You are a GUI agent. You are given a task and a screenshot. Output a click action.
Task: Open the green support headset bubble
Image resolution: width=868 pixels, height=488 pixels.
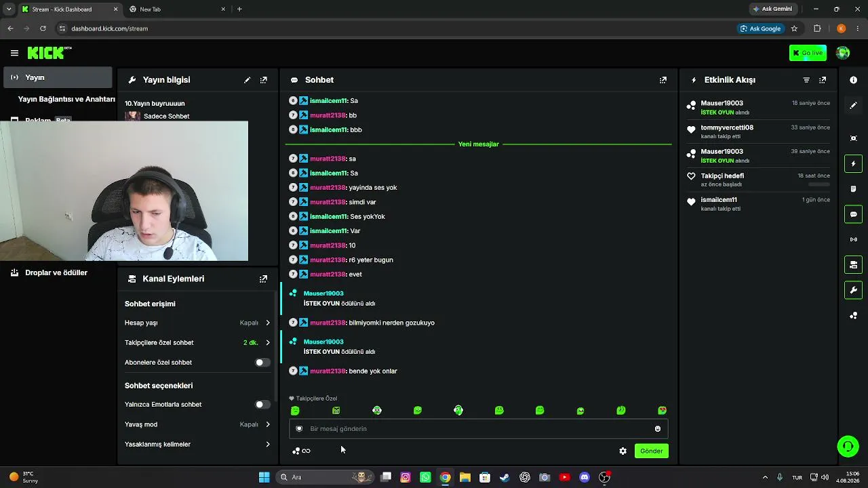848,446
